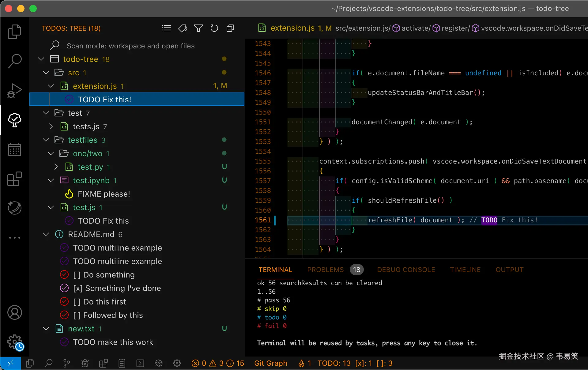588x370 pixels.
Task: Open the Accounts menu in activity bar
Action: [x=14, y=313]
